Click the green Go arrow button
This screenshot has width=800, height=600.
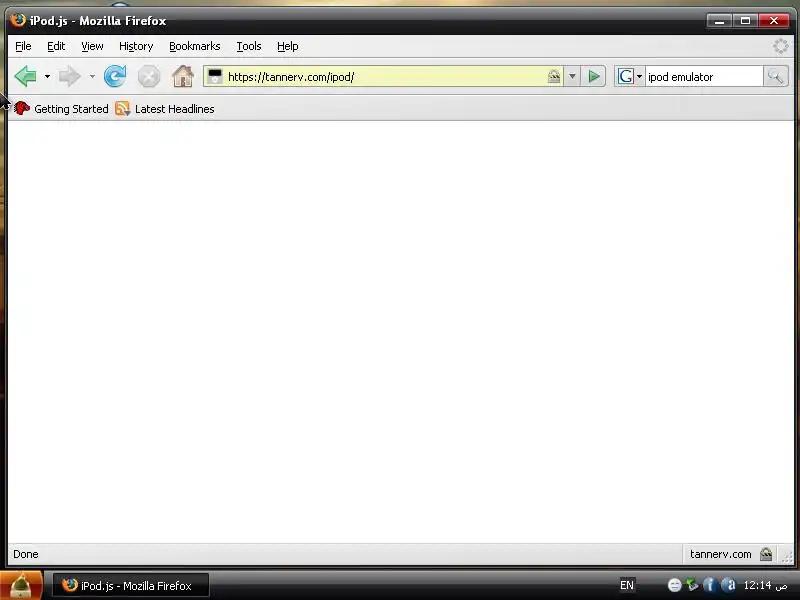[593, 77]
